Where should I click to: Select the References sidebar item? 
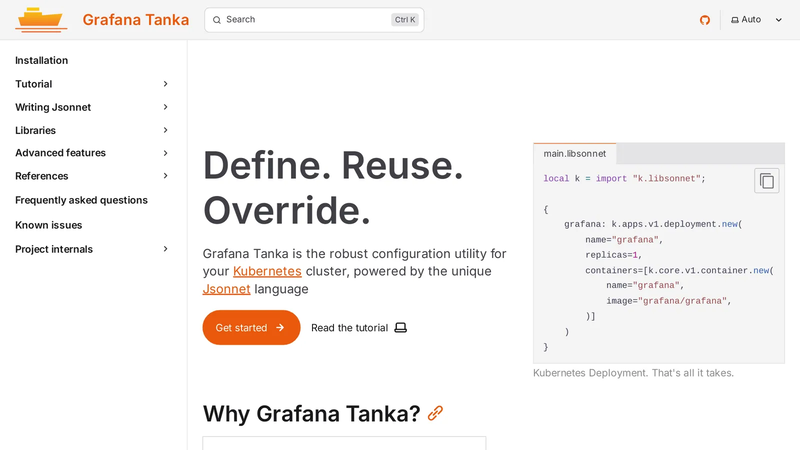click(41, 176)
